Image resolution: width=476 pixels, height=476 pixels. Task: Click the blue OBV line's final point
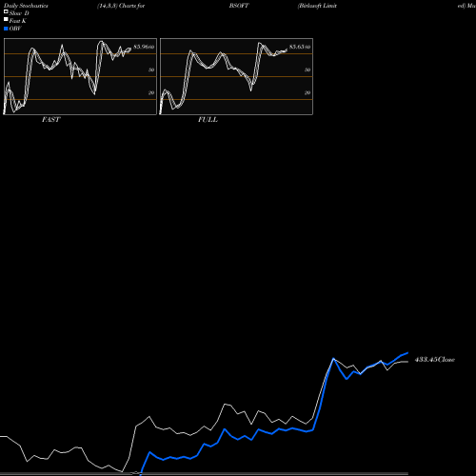click(x=407, y=353)
